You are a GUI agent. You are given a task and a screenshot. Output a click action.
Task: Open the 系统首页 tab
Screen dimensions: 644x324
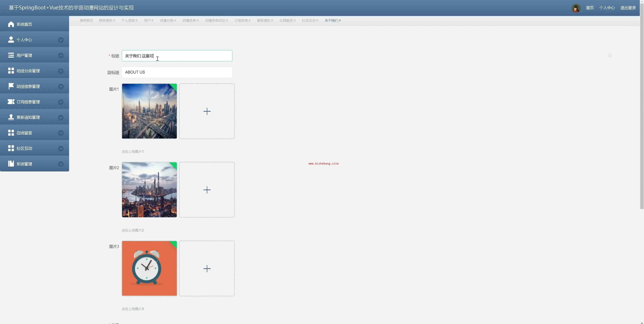tap(86, 20)
